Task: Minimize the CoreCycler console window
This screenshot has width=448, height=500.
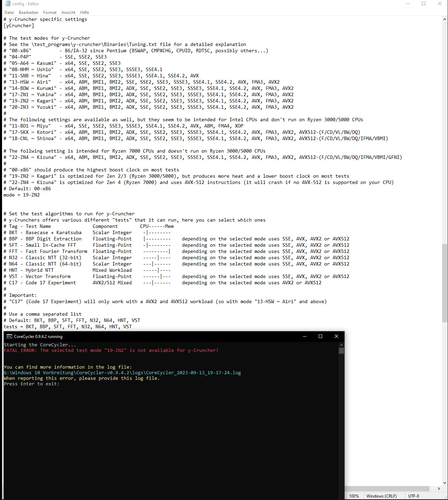Action: pyautogui.click(x=305, y=336)
